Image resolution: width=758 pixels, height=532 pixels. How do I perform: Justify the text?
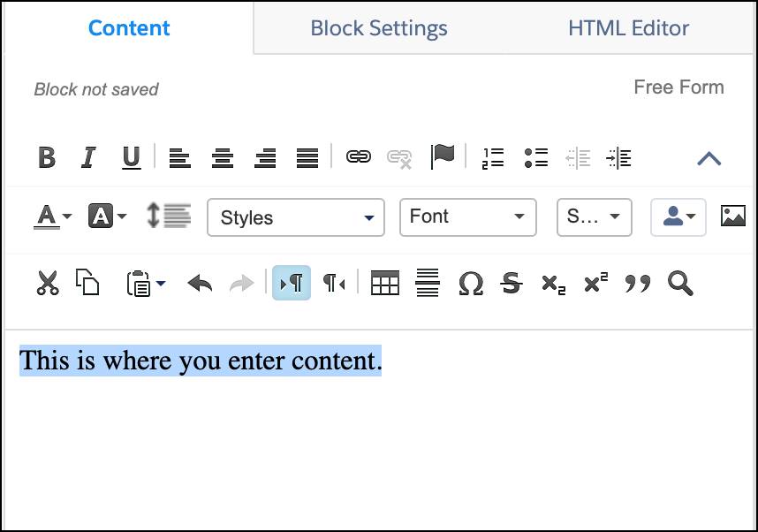coord(307,158)
